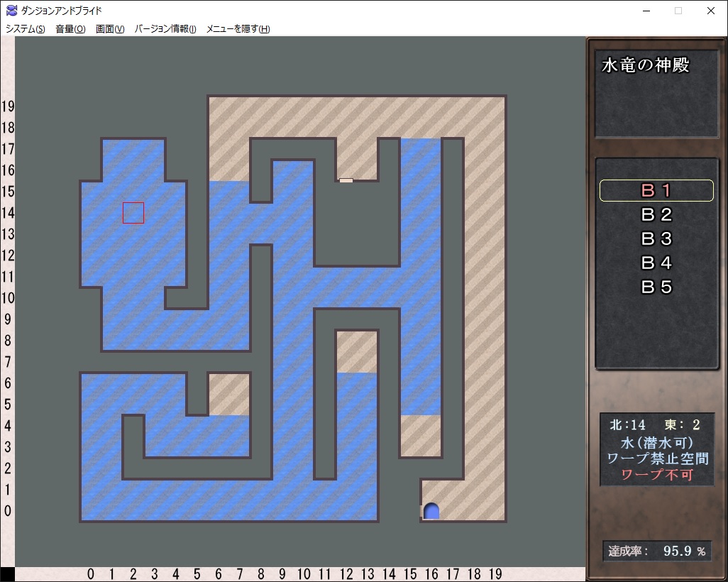The height and width of the screenshot is (582, 728).
Task: Click row number 14 on the left axis
Action: 8,213
